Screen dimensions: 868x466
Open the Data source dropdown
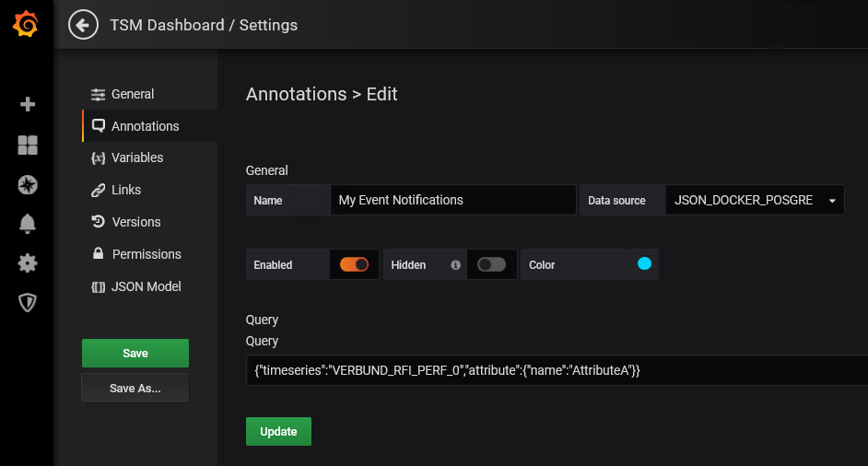[x=754, y=200]
